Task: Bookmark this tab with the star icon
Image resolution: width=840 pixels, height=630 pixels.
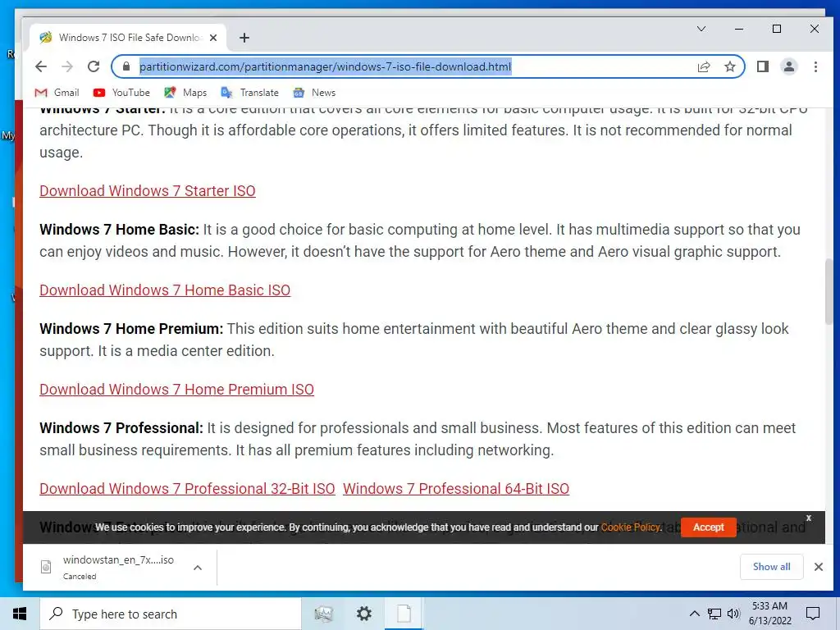Action: click(x=729, y=66)
